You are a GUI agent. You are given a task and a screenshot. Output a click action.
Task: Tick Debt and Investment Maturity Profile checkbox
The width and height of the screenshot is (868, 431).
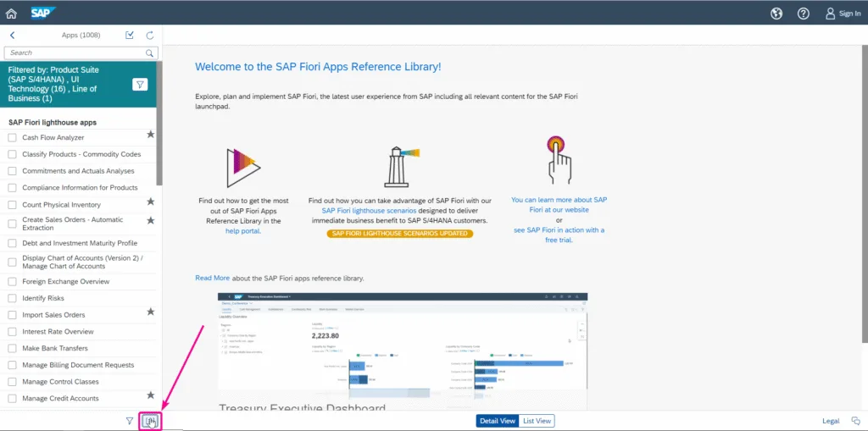point(12,243)
